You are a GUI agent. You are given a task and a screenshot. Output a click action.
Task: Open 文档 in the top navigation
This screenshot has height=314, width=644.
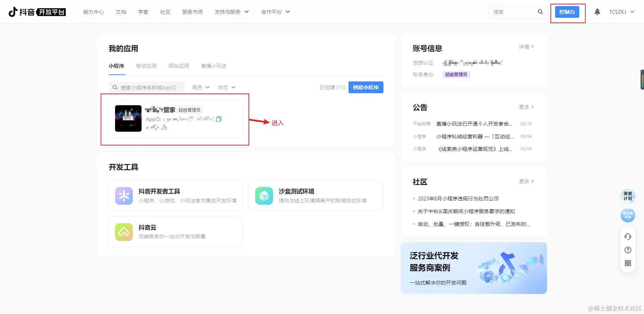click(x=121, y=12)
